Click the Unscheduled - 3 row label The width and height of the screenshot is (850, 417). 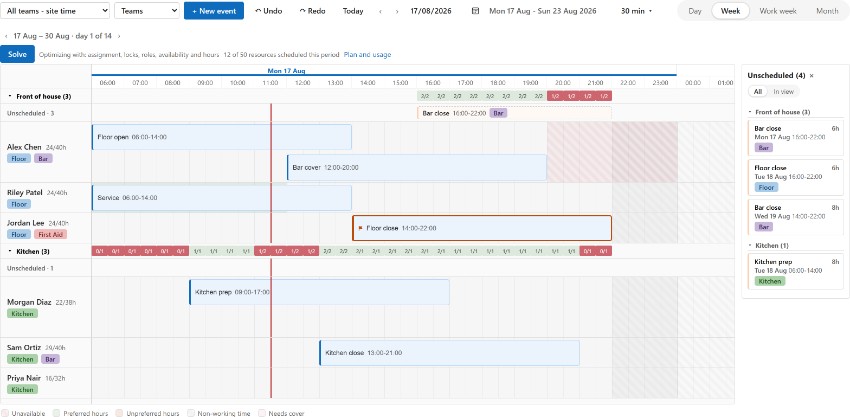30,113
